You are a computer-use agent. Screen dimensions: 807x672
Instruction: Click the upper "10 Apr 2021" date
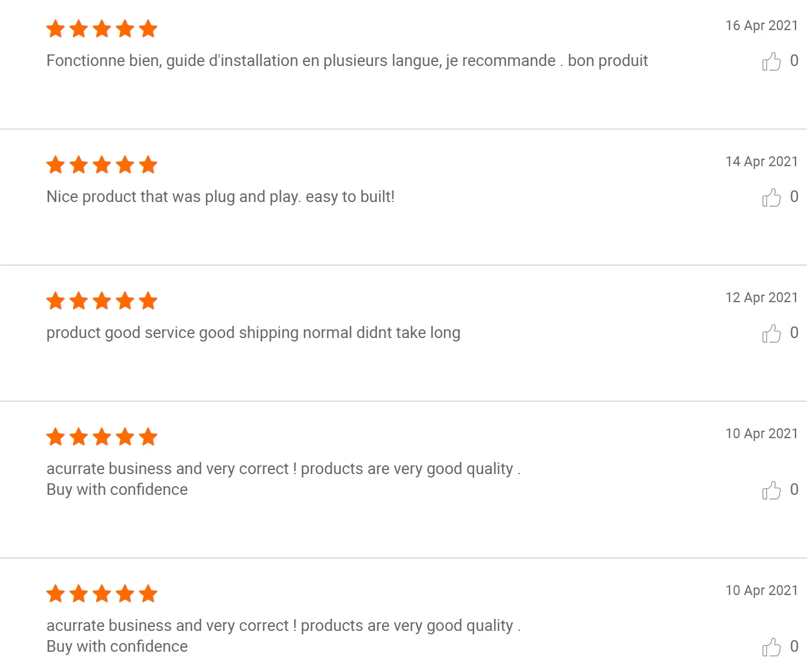[761, 434]
